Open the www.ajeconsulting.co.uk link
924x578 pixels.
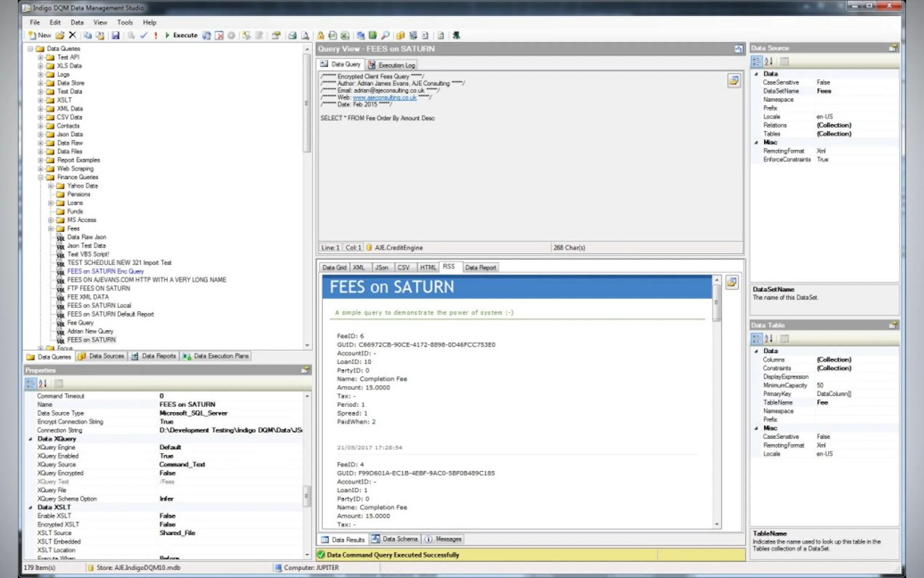pyautogui.click(x=384, y=98)
